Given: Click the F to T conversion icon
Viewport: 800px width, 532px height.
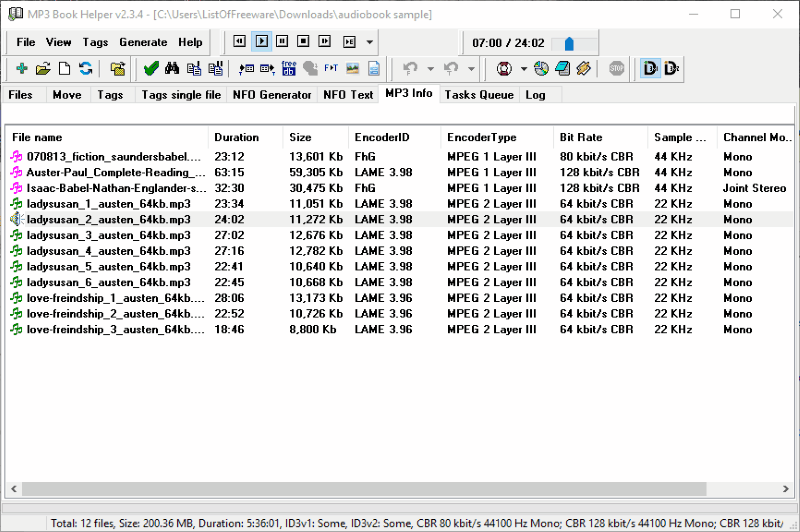Looking at the screenshot, I should (x=331, y=68).
